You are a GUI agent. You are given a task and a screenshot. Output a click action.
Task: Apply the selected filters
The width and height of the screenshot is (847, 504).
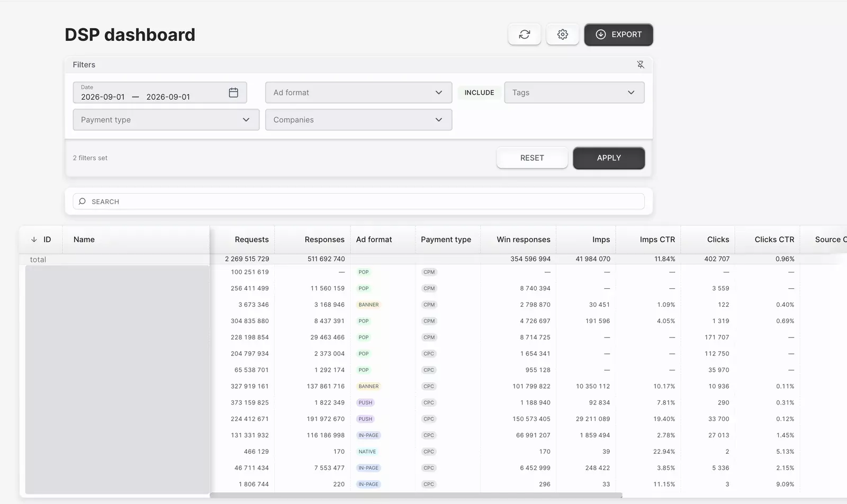pos(609,158)
